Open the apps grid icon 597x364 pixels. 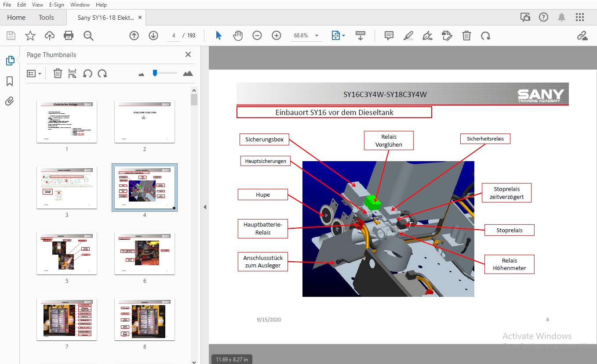pyautogui.click(x=580, y=17)
